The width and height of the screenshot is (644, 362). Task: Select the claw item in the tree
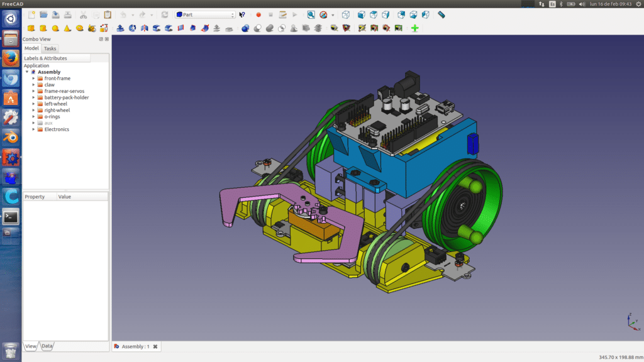pos(50,84)
